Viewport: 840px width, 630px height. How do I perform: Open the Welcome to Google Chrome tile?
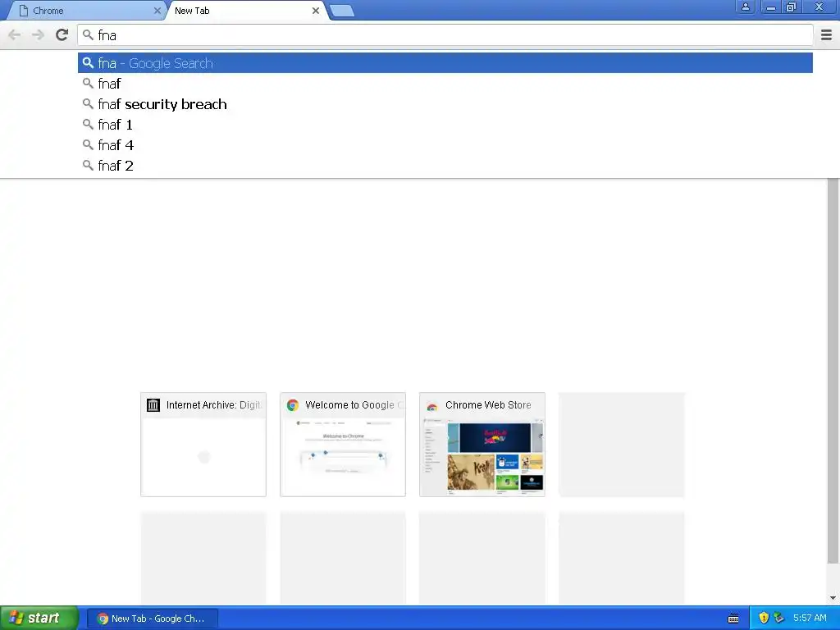(343, 445)
